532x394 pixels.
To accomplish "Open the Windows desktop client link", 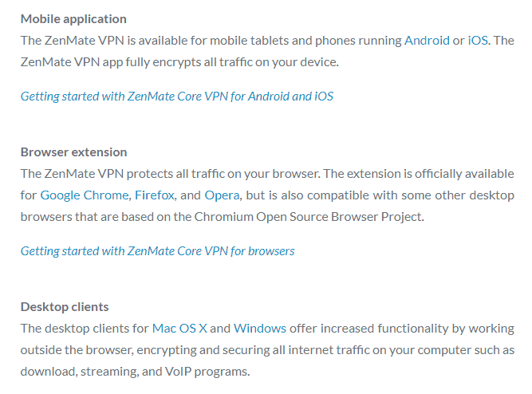I will [x=260, y=328].
